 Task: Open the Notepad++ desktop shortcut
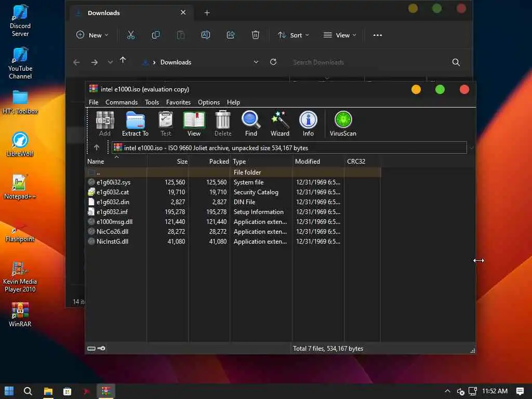20,187
